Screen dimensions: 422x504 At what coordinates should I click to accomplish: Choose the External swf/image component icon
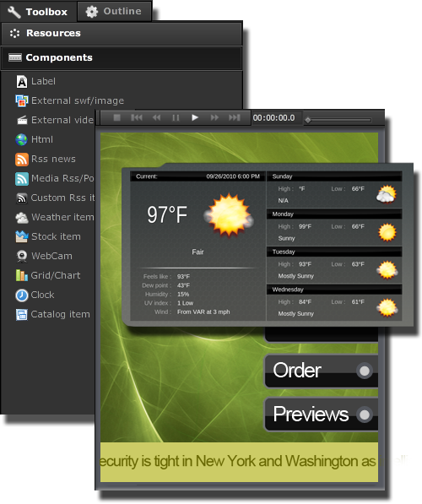[22, 101]
